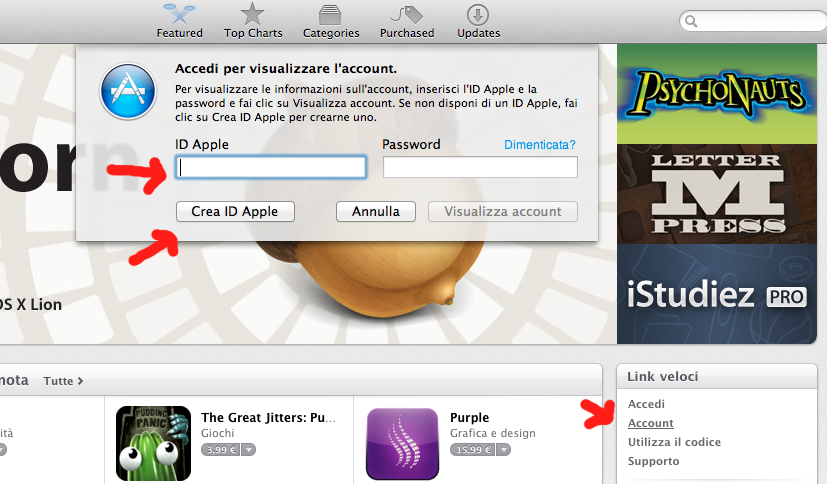Open Updates download-arrow icon
This screenshot has width=827, height=484.
[x=478, y=15]
